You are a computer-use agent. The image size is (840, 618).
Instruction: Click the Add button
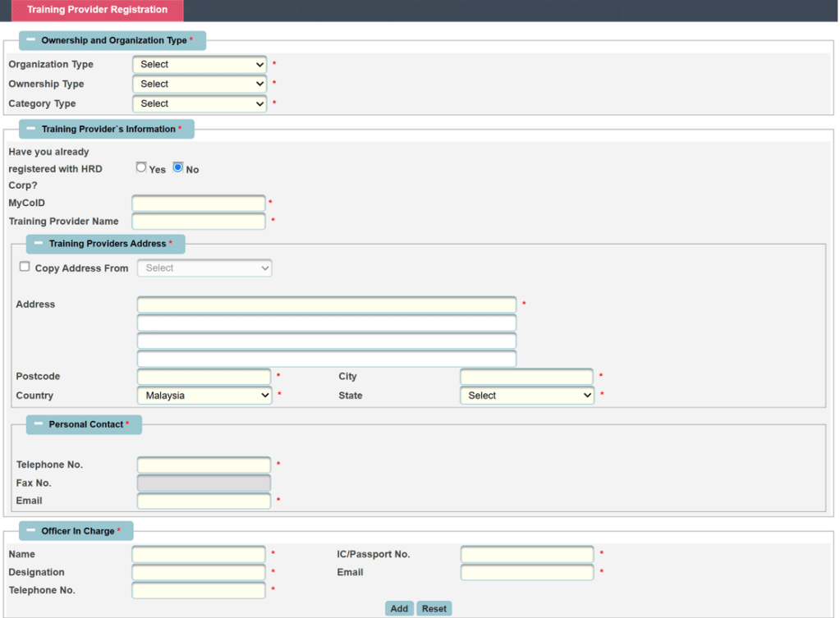(x=399, y=608)
